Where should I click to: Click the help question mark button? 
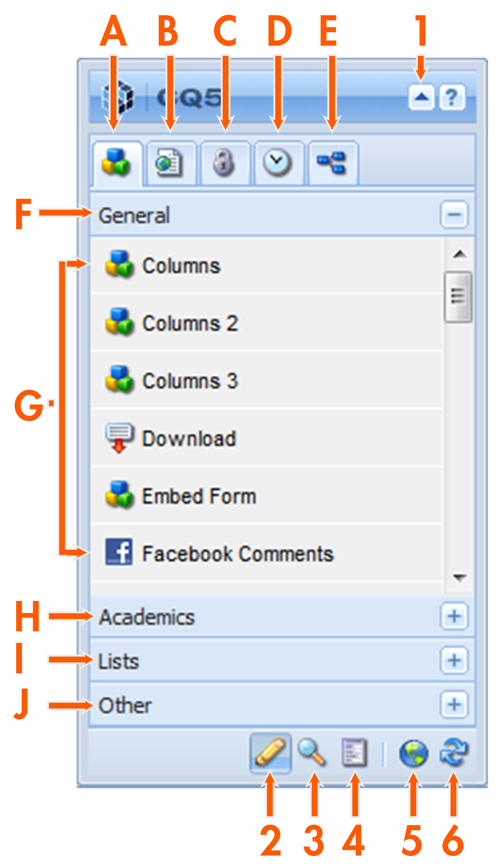pyautogui.click(x=452, y=98)
